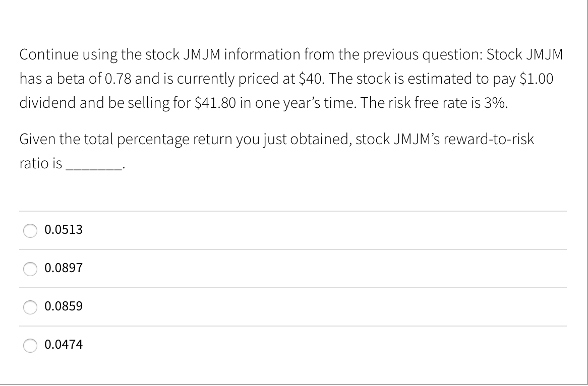
Task: Click the 0.0513 answer label text
Action: 64,230
